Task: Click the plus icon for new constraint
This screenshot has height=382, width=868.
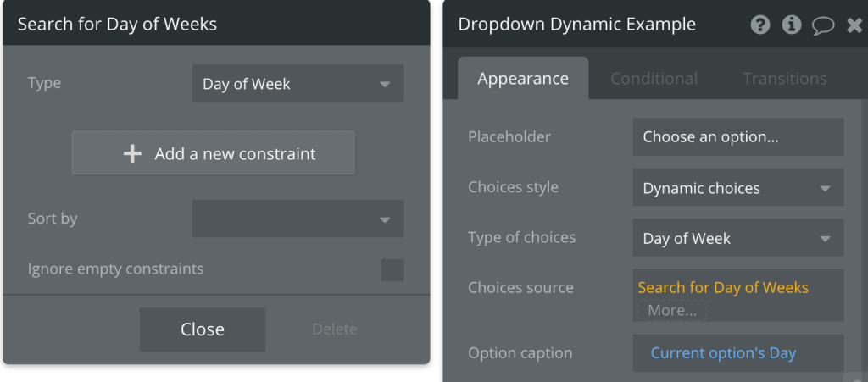Action: click(132, 153)
